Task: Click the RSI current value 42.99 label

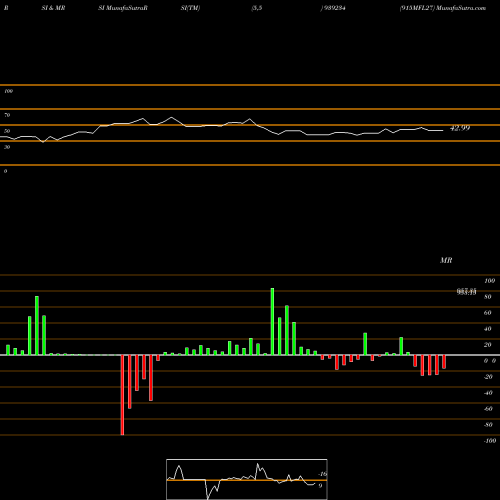Action: (x=460, y=128)
